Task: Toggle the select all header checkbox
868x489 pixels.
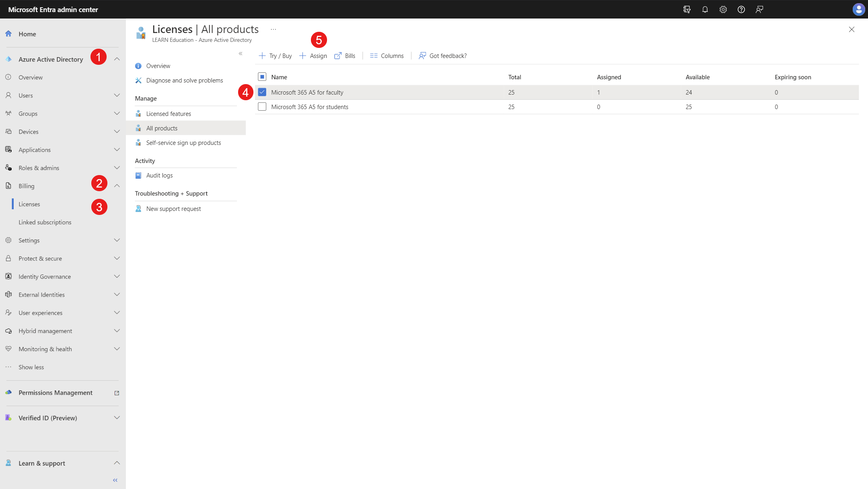Action: [x=262, y=77]
